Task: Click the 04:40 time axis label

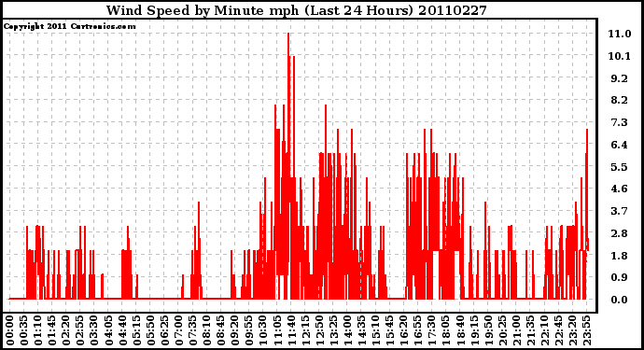Action: 122,331
